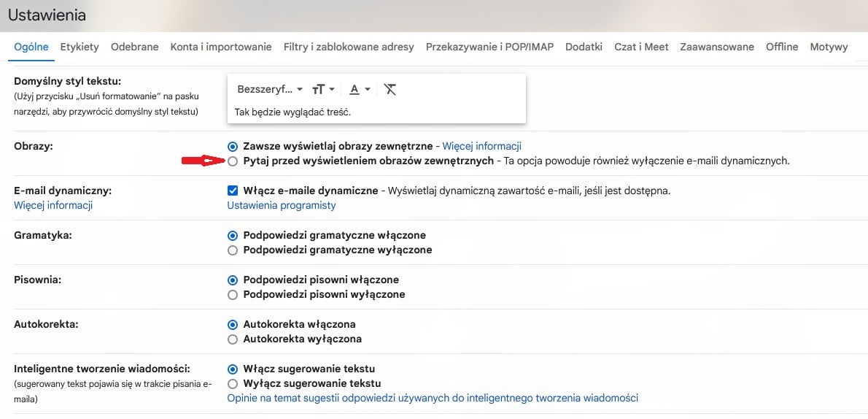The image size is (868, 419).
Task: Select Pytaj przed wyświetleniem obrazów zewnętrznych
Action: (233, 161)
